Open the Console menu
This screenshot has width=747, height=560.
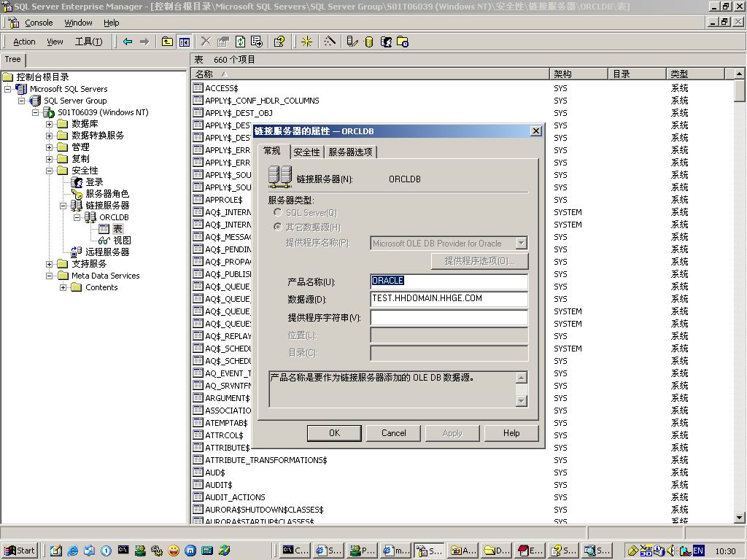click(x=39, y=23)
